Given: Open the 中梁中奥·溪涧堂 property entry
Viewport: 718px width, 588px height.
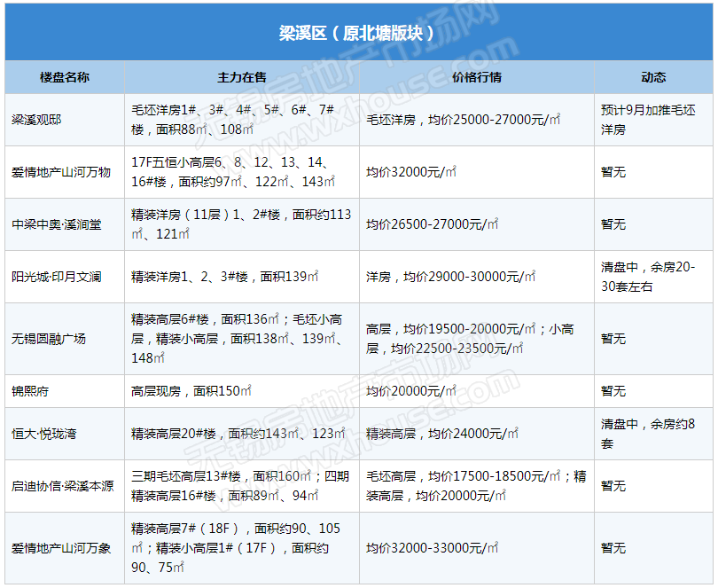Looking at the screenshot, I should pyautogui.click(x=57, y=224).
